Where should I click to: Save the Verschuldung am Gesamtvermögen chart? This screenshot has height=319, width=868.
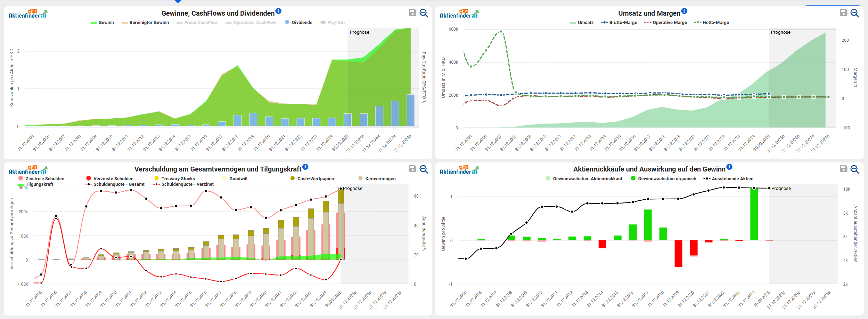(x=412, y=169)
